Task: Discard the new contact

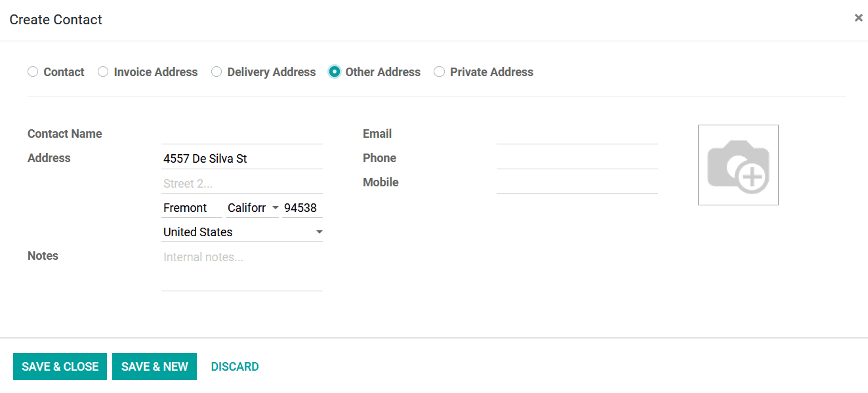Action: (235, 367)
